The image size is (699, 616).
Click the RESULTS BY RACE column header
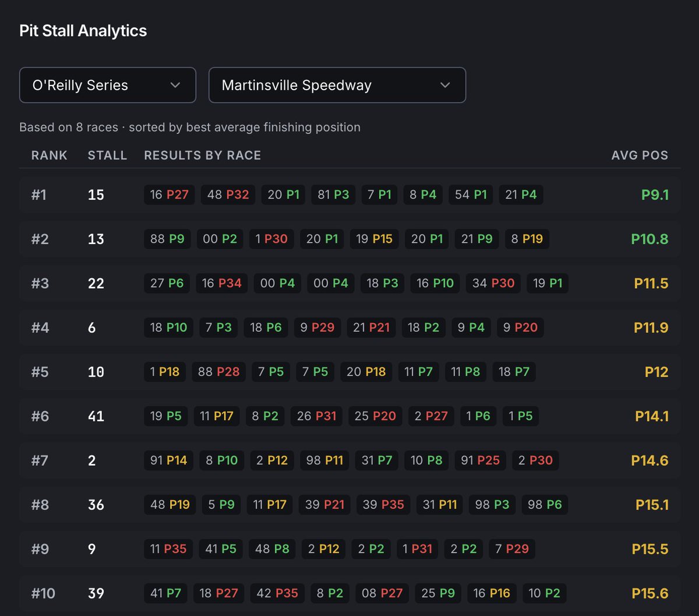(203, 155)
